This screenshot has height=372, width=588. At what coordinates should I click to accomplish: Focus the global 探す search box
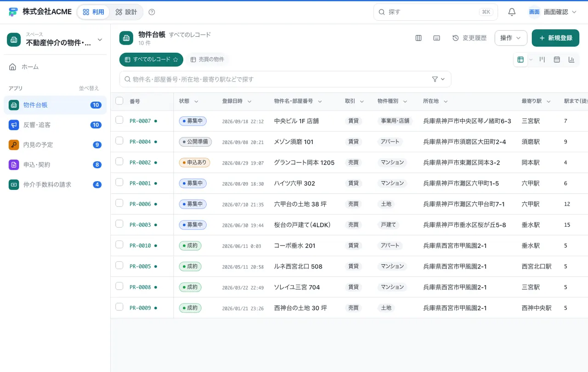pyautogui.click(x=435, y=12)
